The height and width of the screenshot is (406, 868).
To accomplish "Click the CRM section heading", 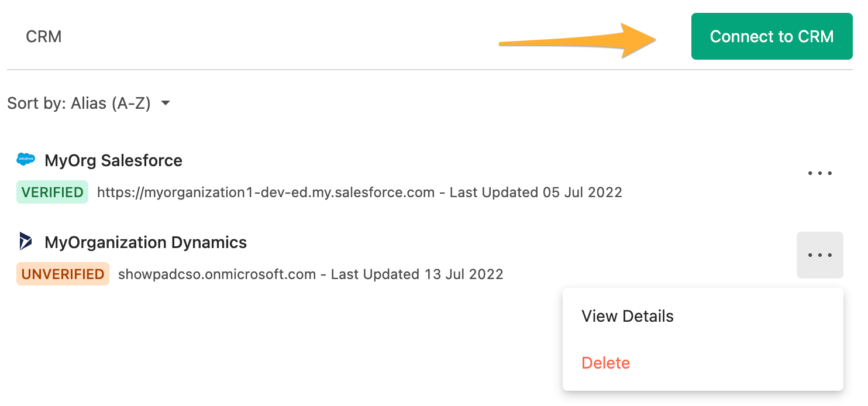I will click(x=44, y=36).
